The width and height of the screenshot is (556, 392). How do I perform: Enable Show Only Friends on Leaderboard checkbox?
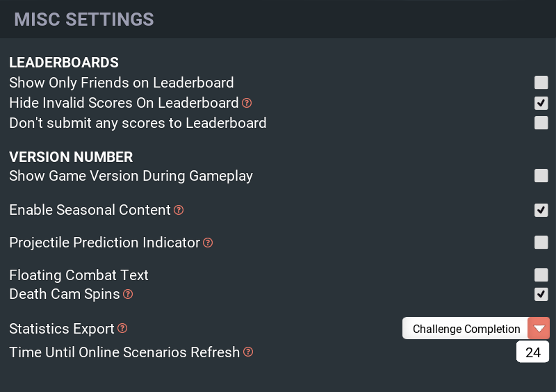[x=541, y=83]
